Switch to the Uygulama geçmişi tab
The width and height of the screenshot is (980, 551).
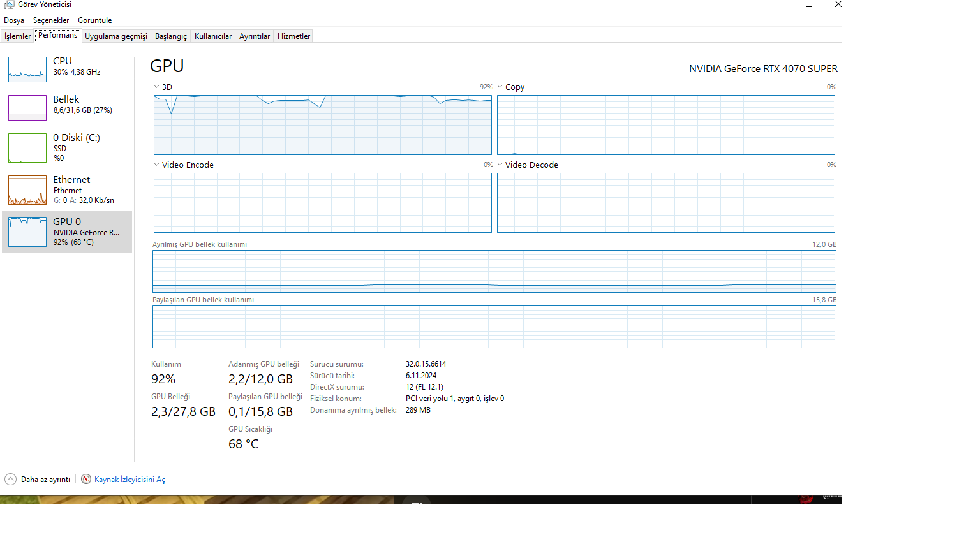[x=116, y=36]
